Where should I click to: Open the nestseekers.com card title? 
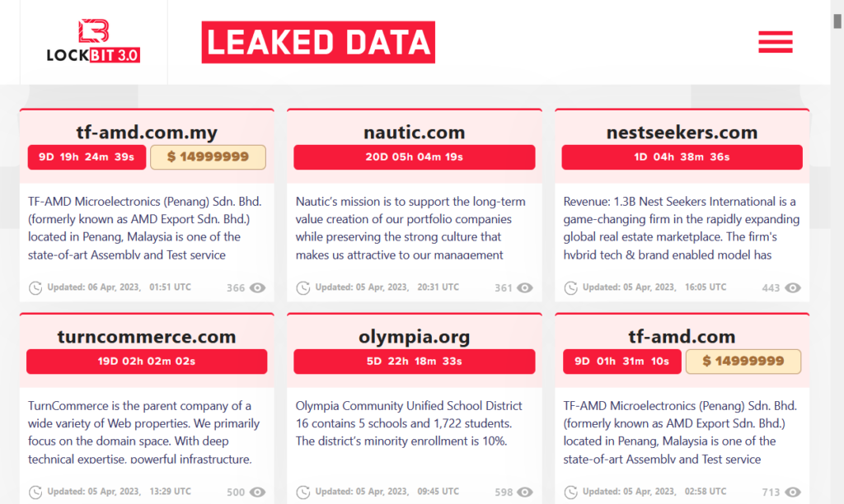click(x=682, y=133)
